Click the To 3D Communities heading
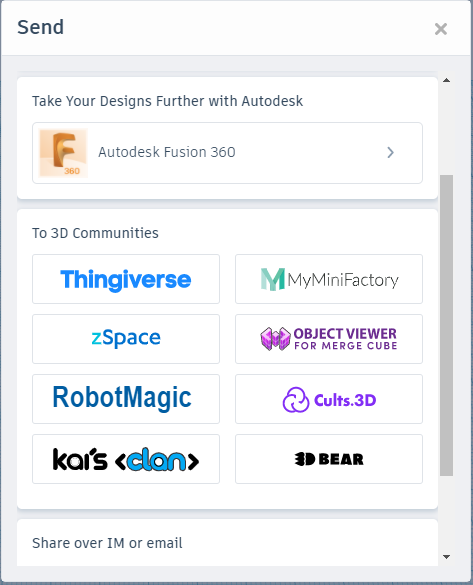Viewport: 473px width, 585px height. point(95,233)
